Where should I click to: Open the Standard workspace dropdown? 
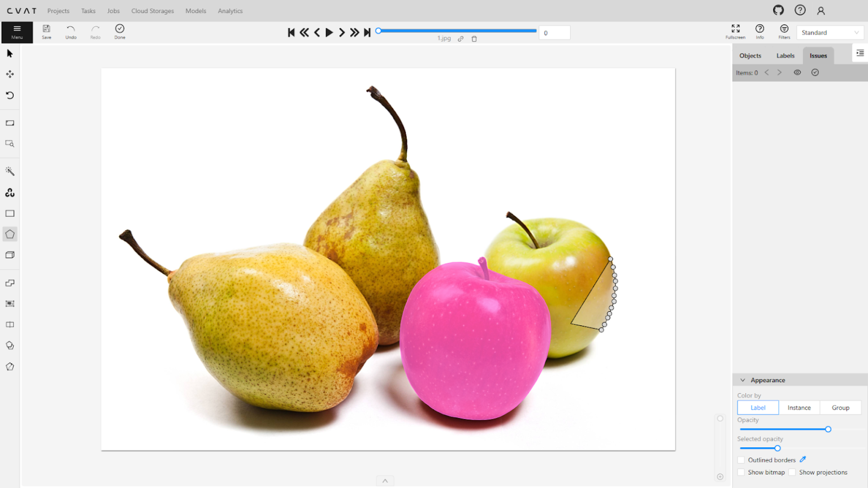[829, 33]
